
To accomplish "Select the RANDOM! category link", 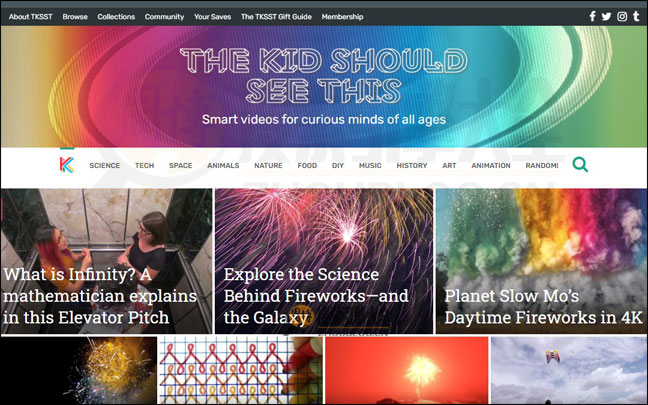I will pos(542,165).
